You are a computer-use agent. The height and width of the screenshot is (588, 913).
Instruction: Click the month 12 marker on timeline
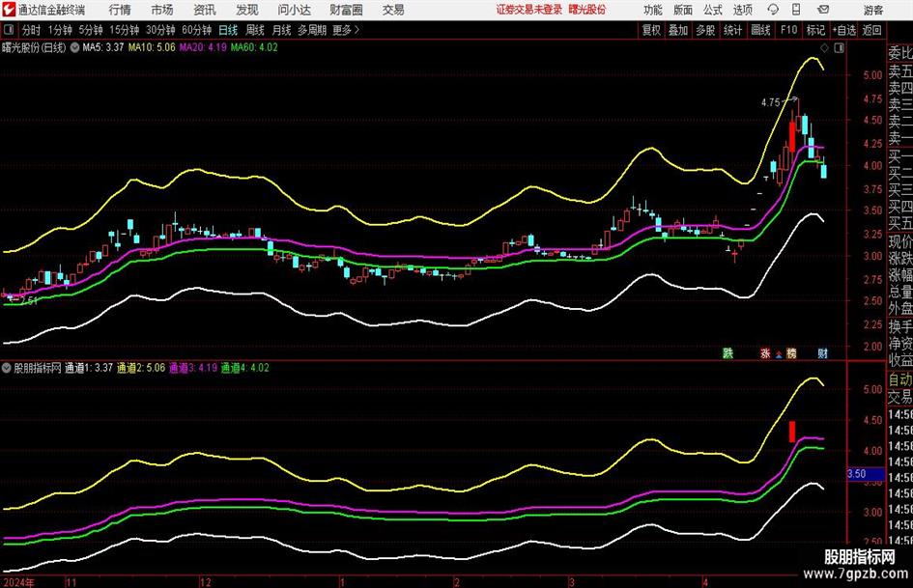[x=205, y=582]
